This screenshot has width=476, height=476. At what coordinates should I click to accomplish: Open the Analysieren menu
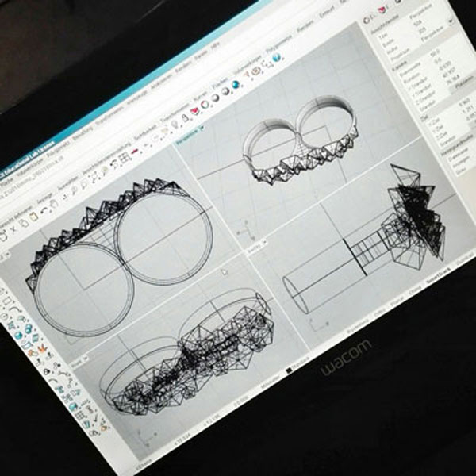[161, 83]
